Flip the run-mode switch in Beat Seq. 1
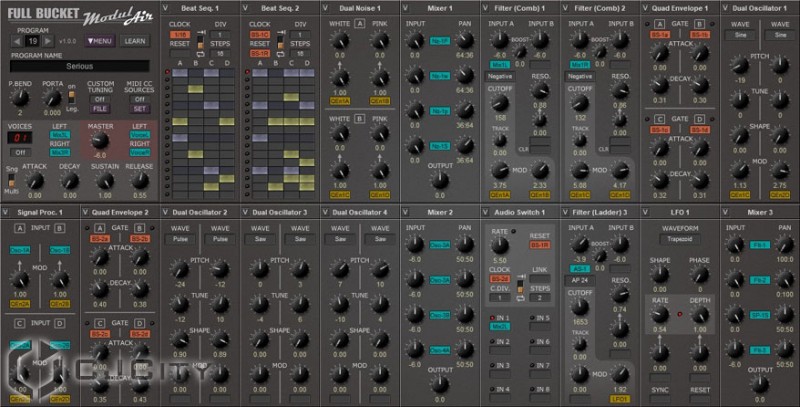The width and height of the screenshot is (800, 407). pos(201,43)
